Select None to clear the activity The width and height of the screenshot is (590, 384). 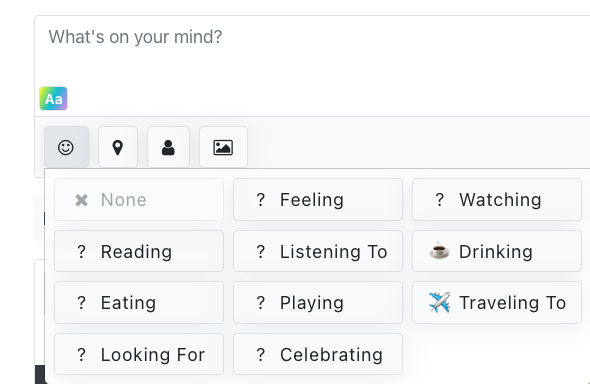click(x=139, y=199)
